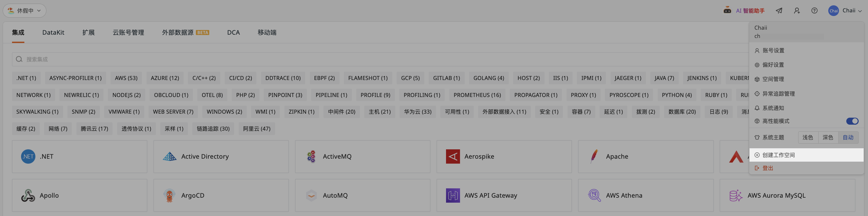The width and height of the screenshot is (868, 216).
Task: Switch to the 云账号管理 tab
Action: 128,33
